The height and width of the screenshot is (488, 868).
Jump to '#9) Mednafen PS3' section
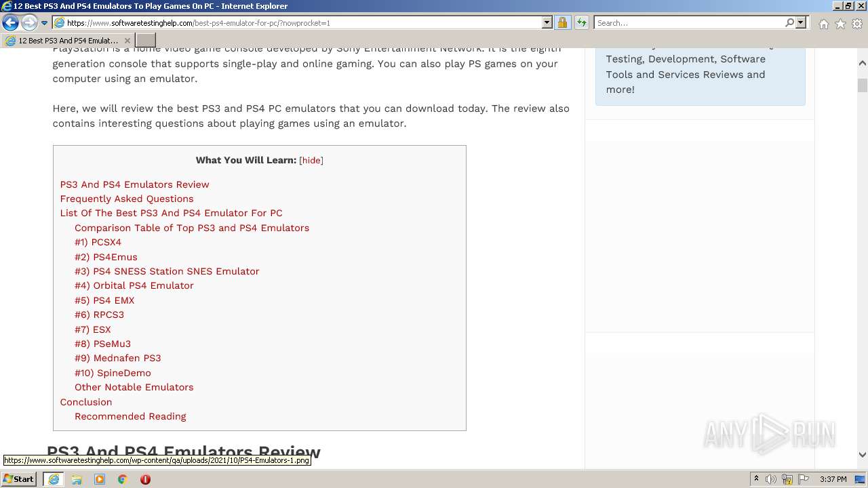tap(118, 358)
